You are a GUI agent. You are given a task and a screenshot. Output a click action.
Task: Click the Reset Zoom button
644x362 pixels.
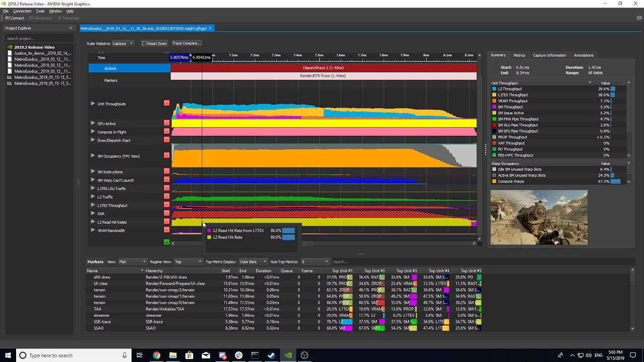(154, 43)
